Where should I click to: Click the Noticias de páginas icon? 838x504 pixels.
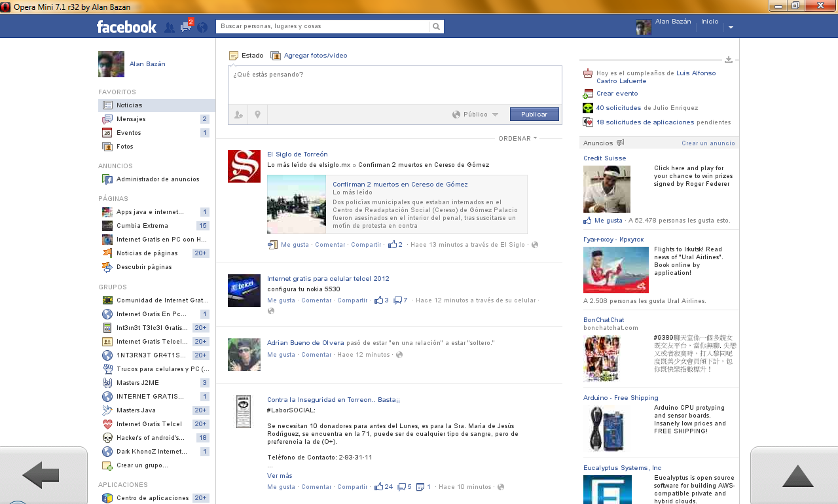tap(107, 253)
